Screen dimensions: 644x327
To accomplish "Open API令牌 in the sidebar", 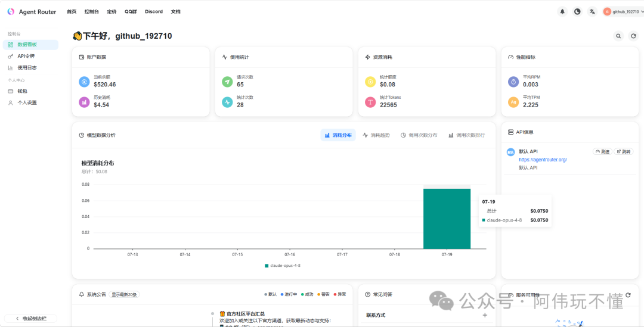I will coord(30,56).
